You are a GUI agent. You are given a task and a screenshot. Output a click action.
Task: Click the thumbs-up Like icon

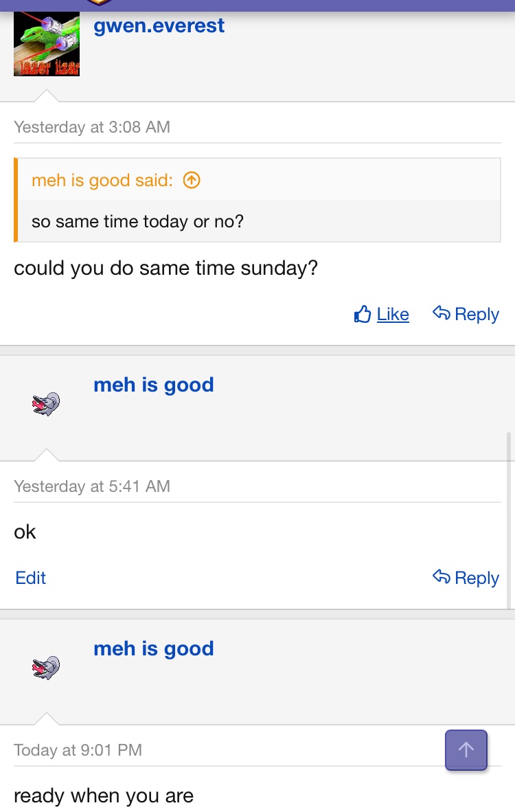pos(363,315)
